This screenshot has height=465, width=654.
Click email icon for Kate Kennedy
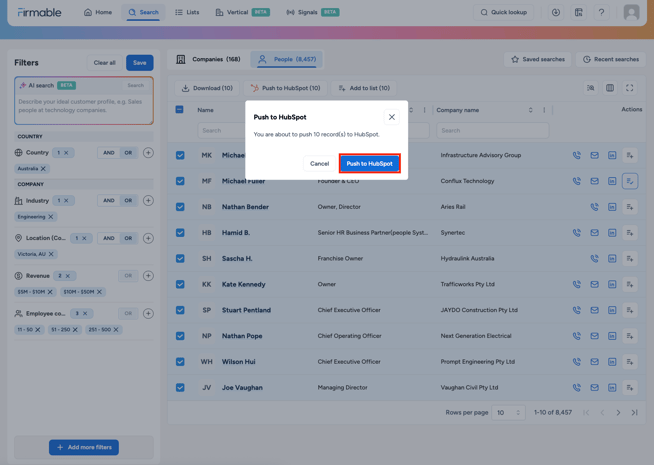tap(594, 284)
